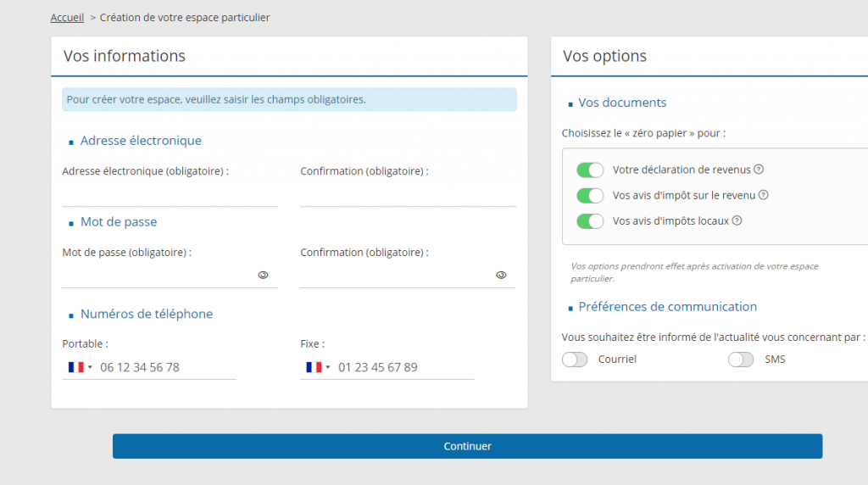
Task: Click French flag icon for Fixe number
Action: point(314,367)
